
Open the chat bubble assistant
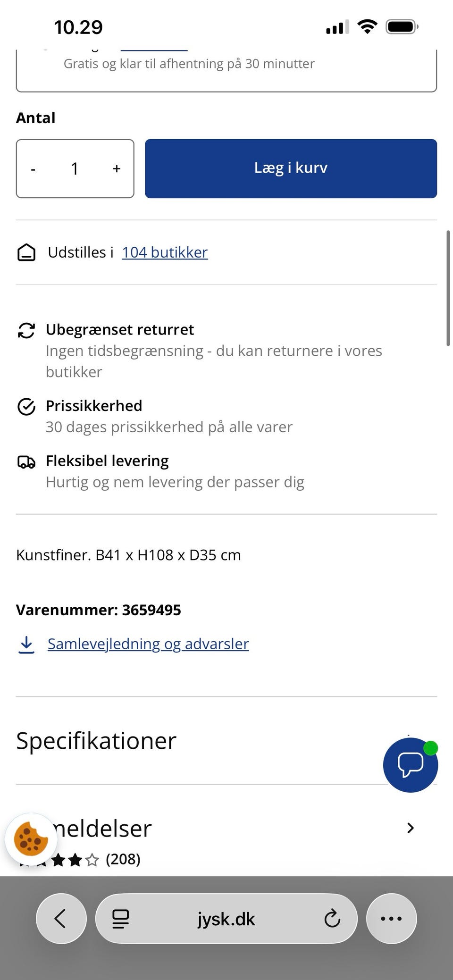coord(410,764)
